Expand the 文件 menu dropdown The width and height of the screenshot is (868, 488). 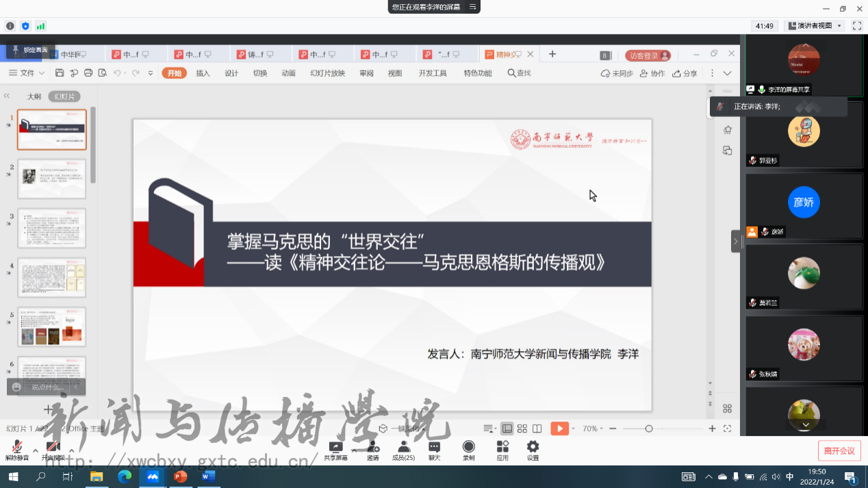point(27,73)
